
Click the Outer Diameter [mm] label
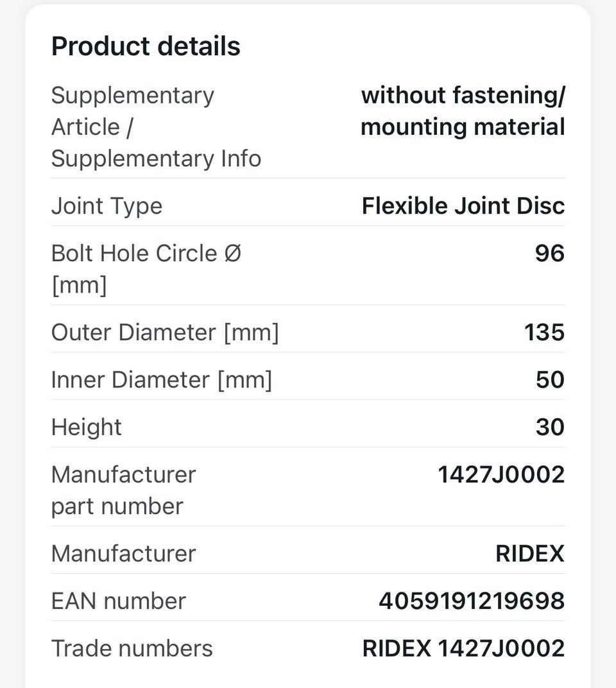pyautogui.click(x=165, y=332)
